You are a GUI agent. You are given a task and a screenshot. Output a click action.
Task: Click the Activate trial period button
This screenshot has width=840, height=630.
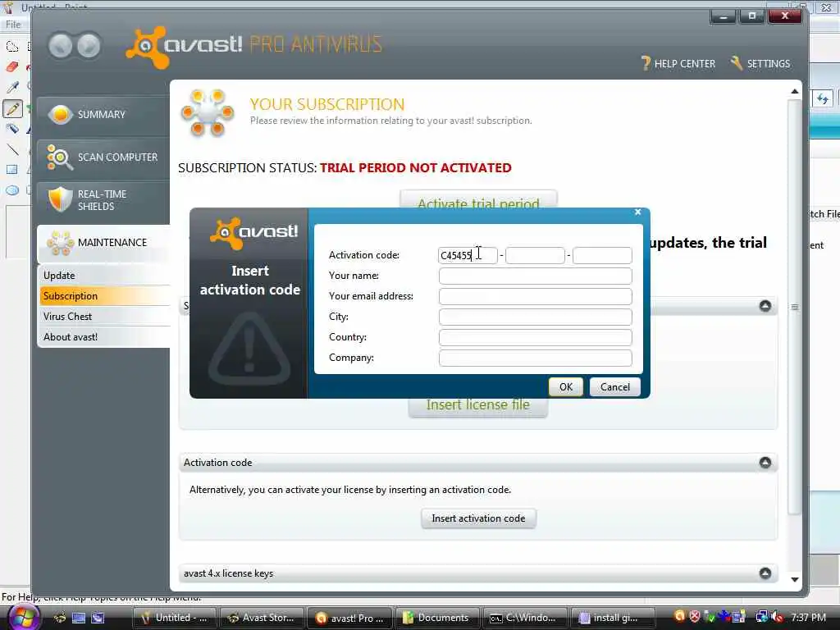tap(478, 200)
